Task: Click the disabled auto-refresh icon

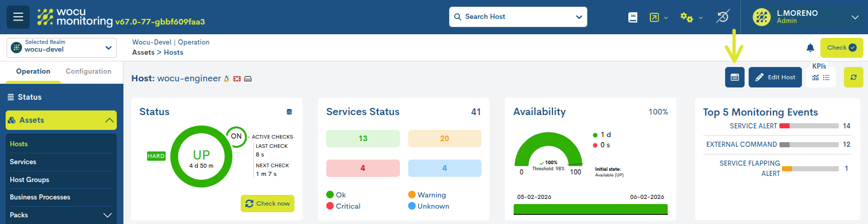Action: pos(723,17)
